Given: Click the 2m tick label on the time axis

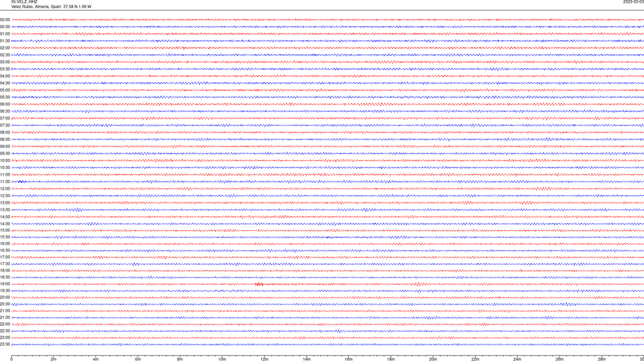Looking at the screenshot, I should coord(54,359).
